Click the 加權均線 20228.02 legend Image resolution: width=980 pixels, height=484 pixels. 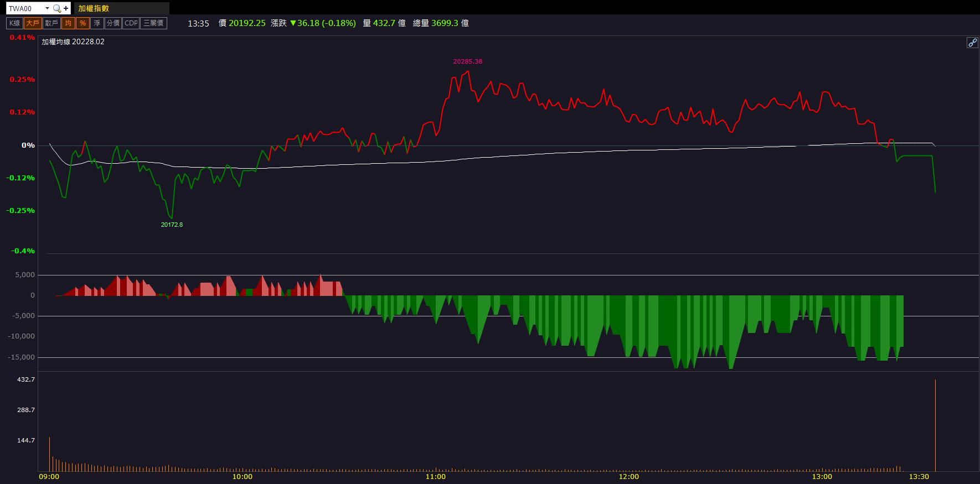(73, 42)
